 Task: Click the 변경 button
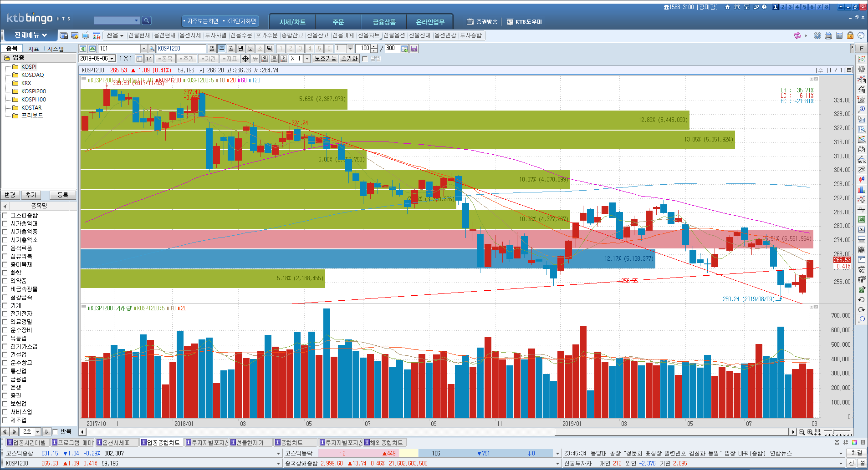[10, 195]
